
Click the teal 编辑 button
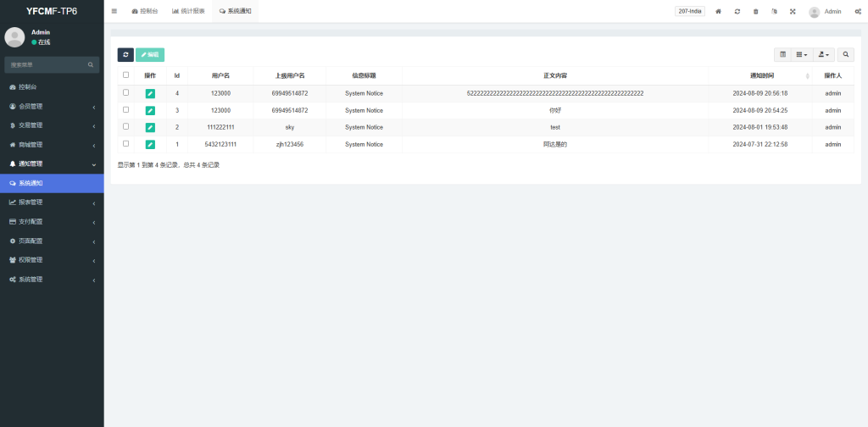(150, 54)
